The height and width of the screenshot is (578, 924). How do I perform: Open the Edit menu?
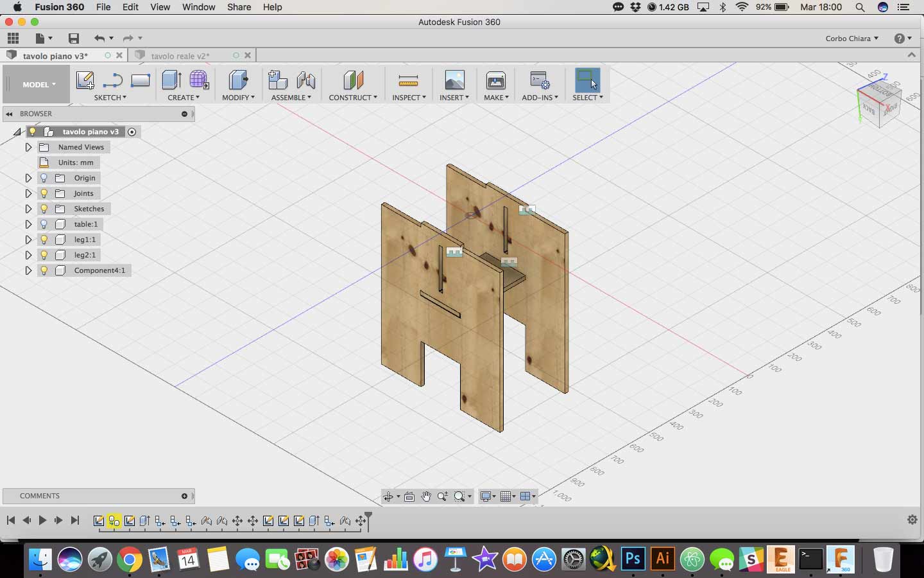coord(130,7)
